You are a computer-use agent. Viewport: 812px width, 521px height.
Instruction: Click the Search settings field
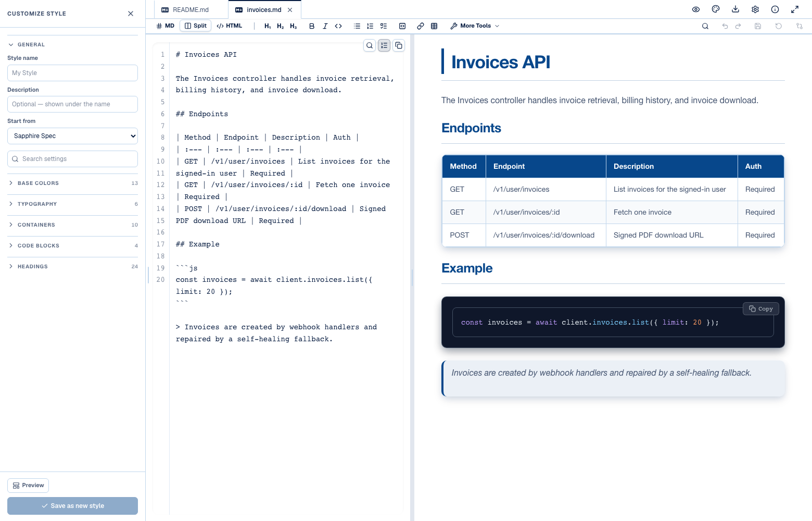[72, 159]
